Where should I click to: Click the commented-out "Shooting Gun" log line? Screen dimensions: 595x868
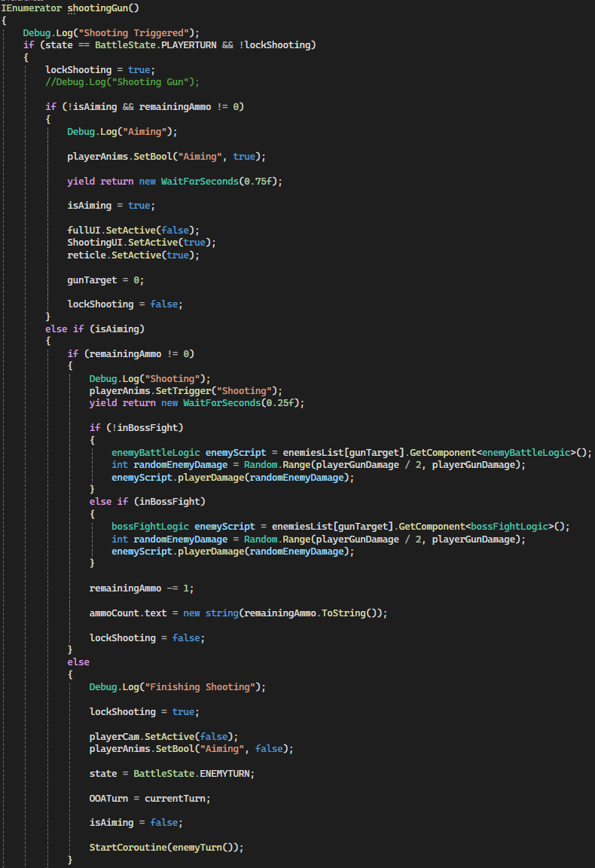pyautogui.click(x=122, y=82)
